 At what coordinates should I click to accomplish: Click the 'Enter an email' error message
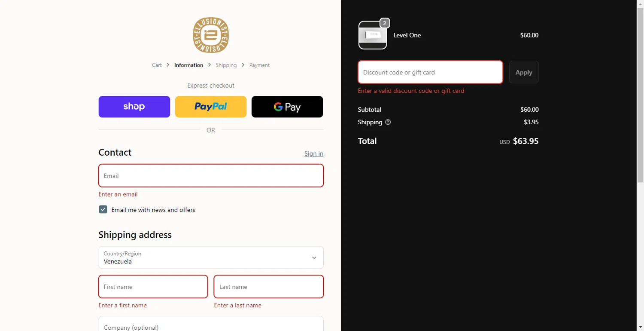pyautogui.click(x=118, y=194)
